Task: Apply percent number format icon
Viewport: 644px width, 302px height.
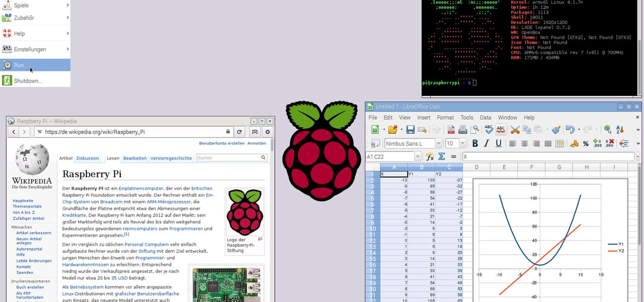Action: click(x=586, y=143)
